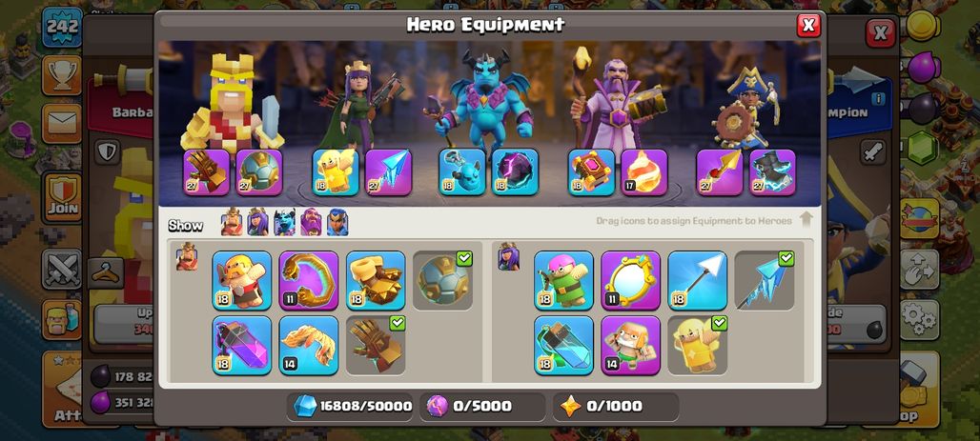Click Minion Prince's Dark Orb slot

click(x=515, y=171)
